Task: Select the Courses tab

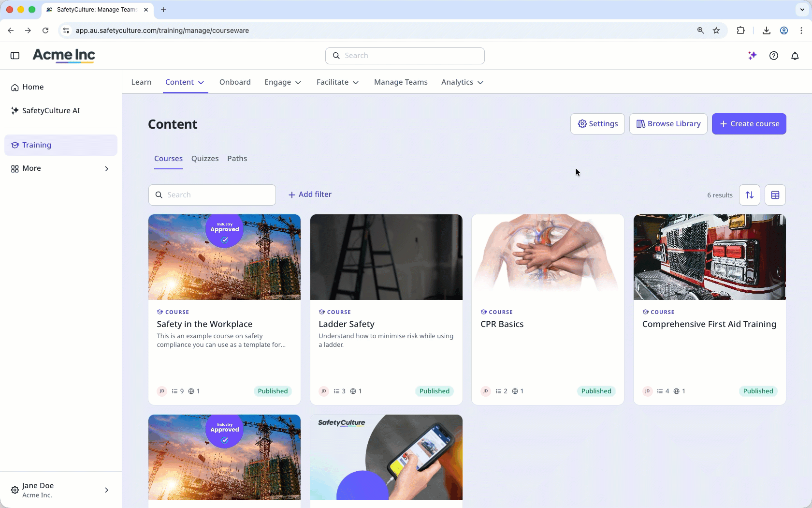Action: [168, 159]
